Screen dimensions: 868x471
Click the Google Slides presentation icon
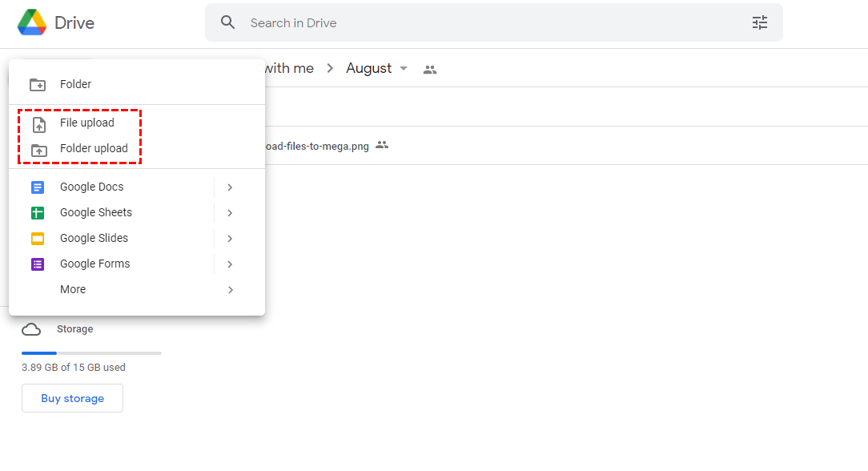tap(38, 238)
